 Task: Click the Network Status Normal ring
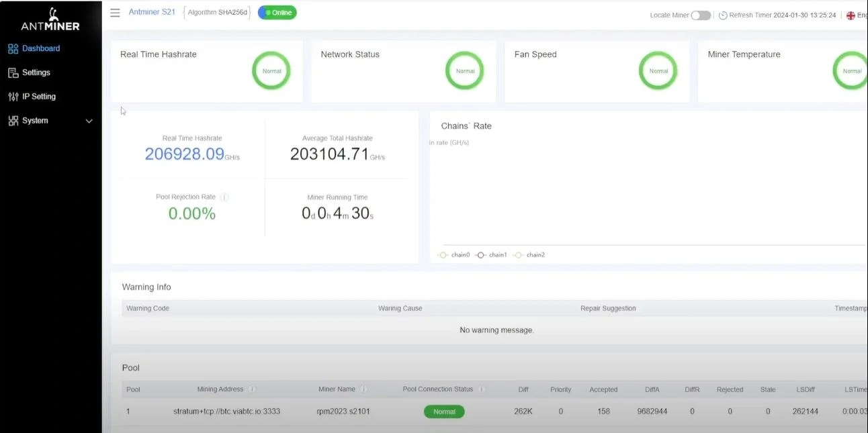(x=465, y=70)
